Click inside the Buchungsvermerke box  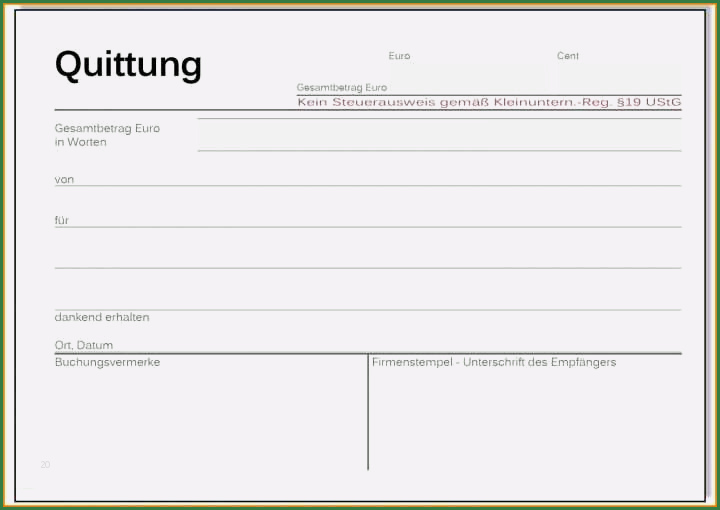pyautogui.click(x=210, y=415)
